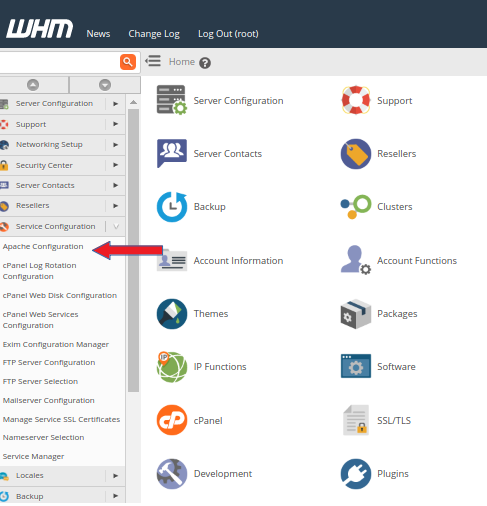Expand Resellers arrow in sidebar

point(115,206)
